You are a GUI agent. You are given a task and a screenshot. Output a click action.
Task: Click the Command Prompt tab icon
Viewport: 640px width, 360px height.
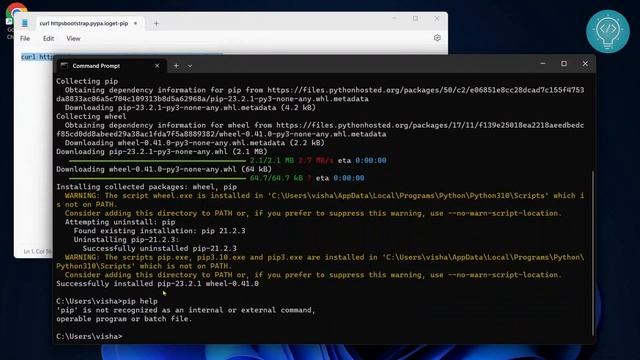(64, 65)
